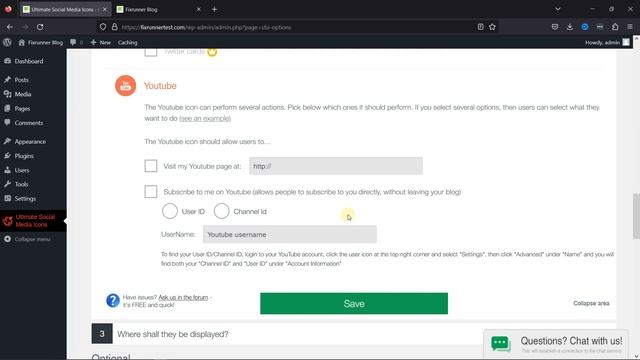Open Appearance in the sidebar

pos(30,142)
